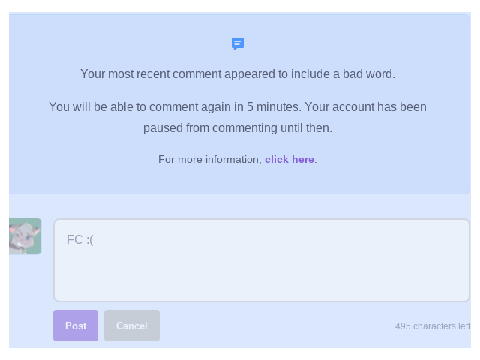The image size is (480, 360).
Task: Click 'Your account has been' text
Action: click(x=366, y=107)
